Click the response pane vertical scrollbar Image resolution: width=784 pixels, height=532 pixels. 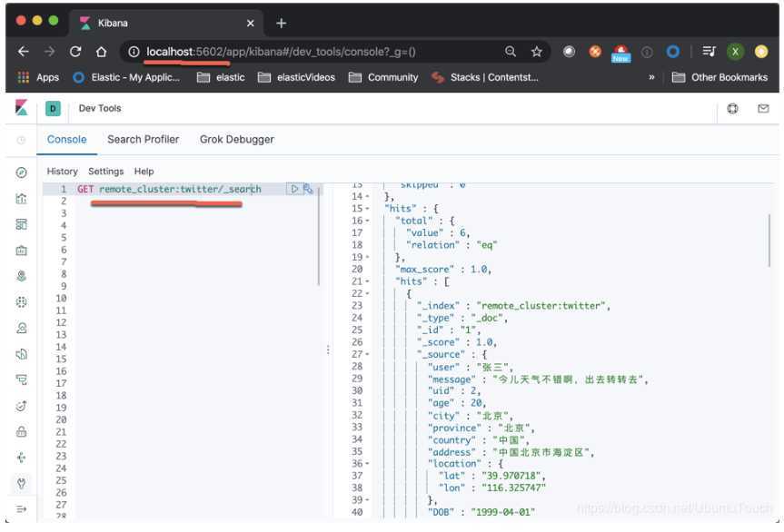tap(769, 241)
